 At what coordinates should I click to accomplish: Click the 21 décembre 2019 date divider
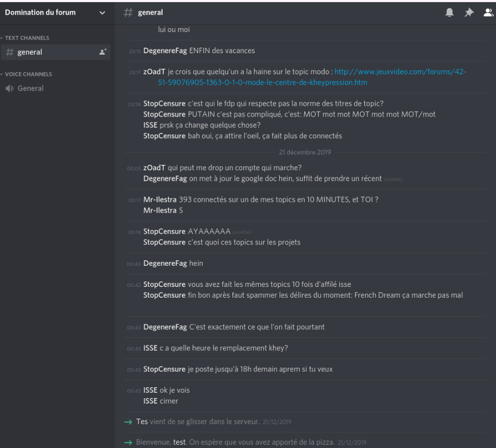[305, 152]
